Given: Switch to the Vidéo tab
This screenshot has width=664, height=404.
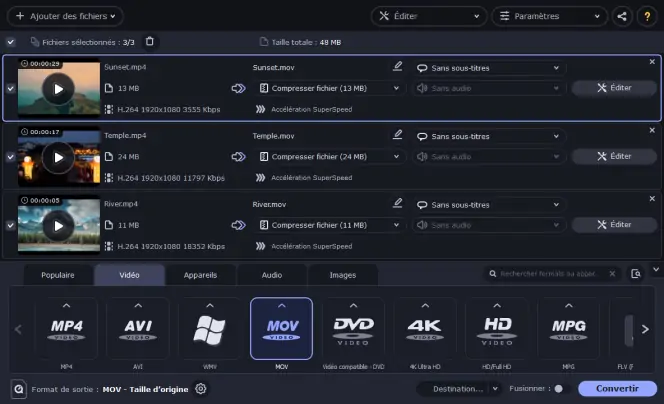Looking at the screenshot, I should pos(129,275).
